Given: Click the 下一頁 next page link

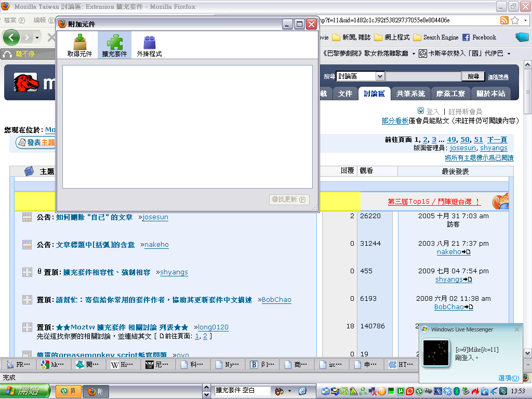Looking at the screenshot, I should tap(497, 140).
